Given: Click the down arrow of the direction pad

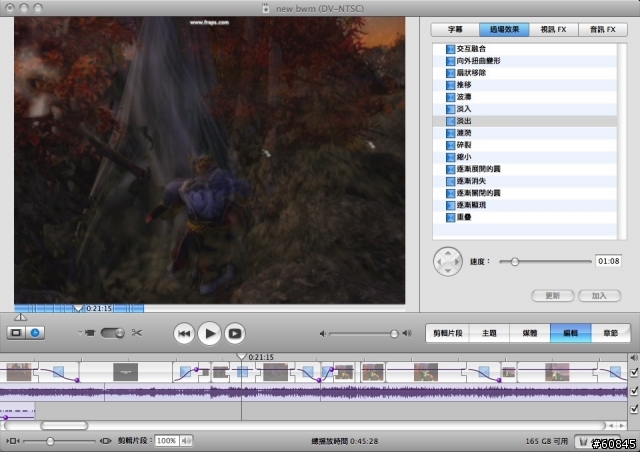Looking at the screenshot, I should (x=448, y=270).
